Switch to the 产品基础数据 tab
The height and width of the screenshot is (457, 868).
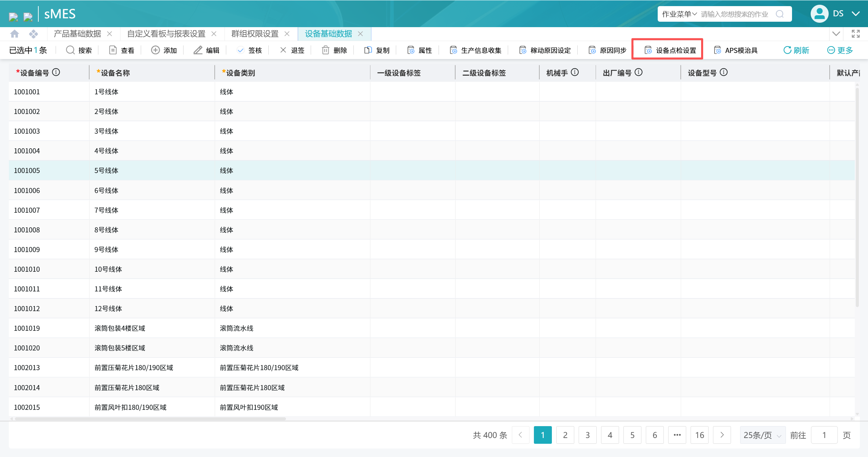[77, 34]
